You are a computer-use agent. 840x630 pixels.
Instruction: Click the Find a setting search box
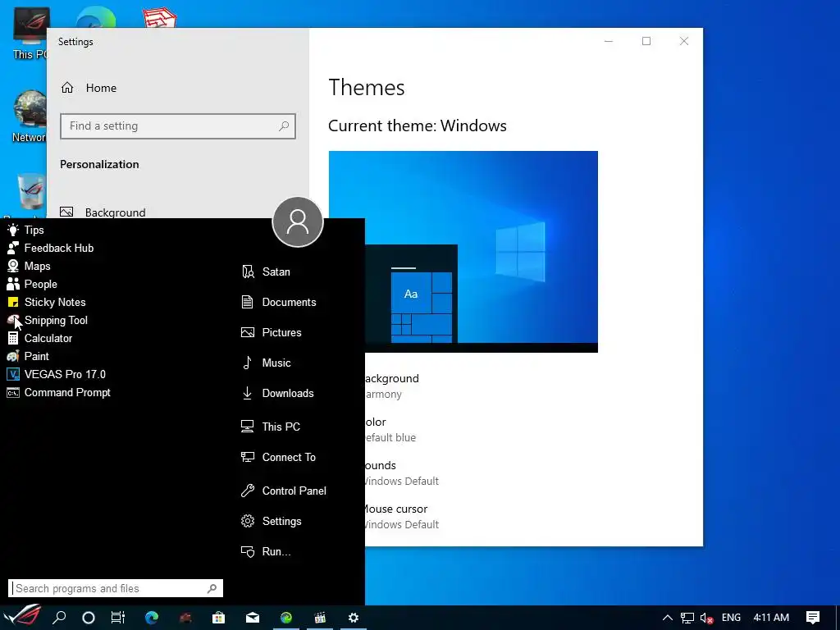point(178,126)
